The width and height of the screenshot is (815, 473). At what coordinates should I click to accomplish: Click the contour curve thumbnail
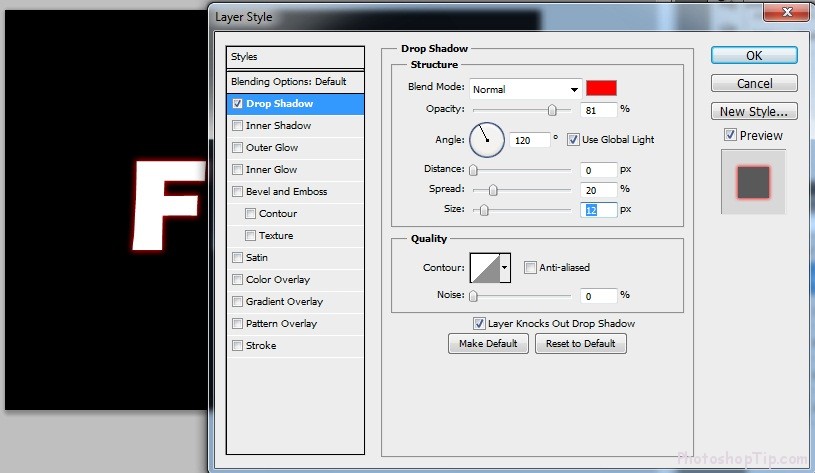[x=485, y=268]
